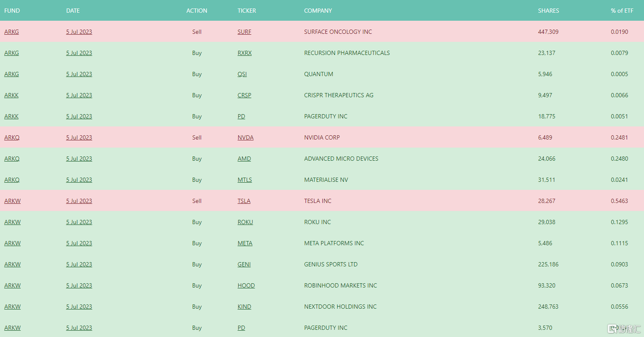The image size is (644, 337).
Task: Select the 28,267 shares value for Tesla
Action: click(x=547, y=201)
